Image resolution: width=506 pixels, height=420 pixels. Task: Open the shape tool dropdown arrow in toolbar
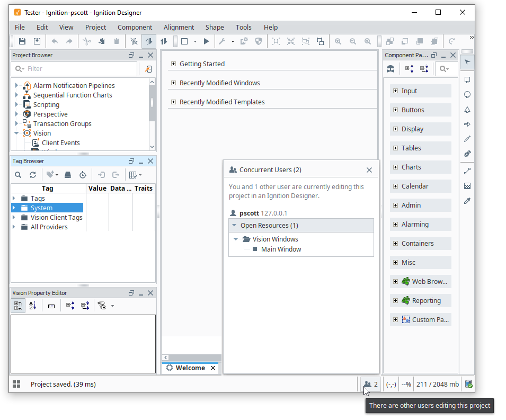pos(195,42)
